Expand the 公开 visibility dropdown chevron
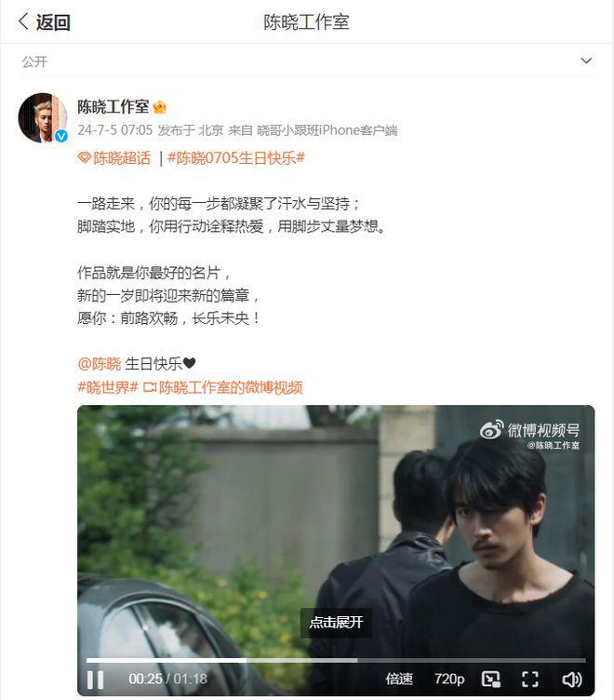Image resolution: width=614 pixels, height=700 pixels. pyautogui.click(x=586, y=61)
